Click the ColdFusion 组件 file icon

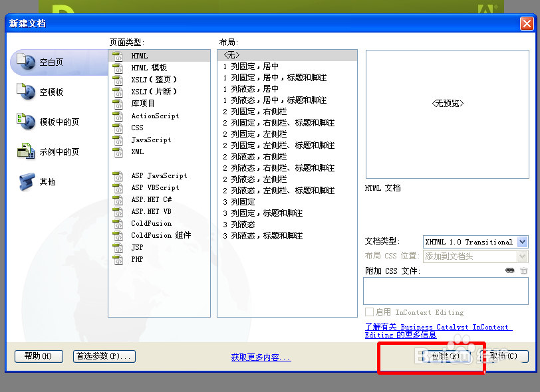118,235
